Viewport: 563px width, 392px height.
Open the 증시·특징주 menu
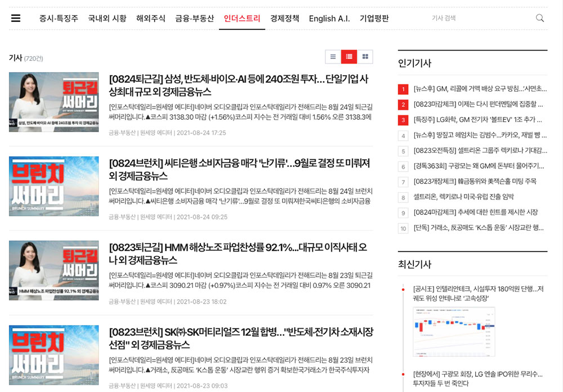tap(59, 19)
